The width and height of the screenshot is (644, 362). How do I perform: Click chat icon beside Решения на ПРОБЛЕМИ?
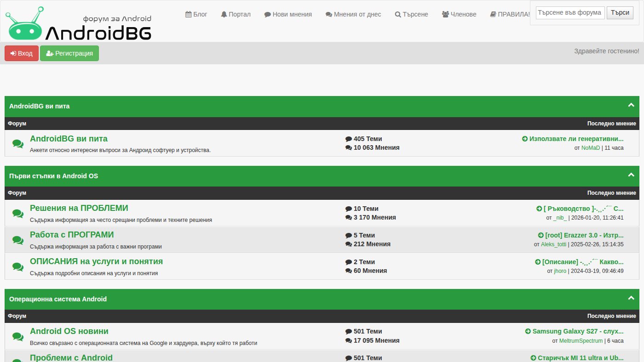(x=18, y=213)
